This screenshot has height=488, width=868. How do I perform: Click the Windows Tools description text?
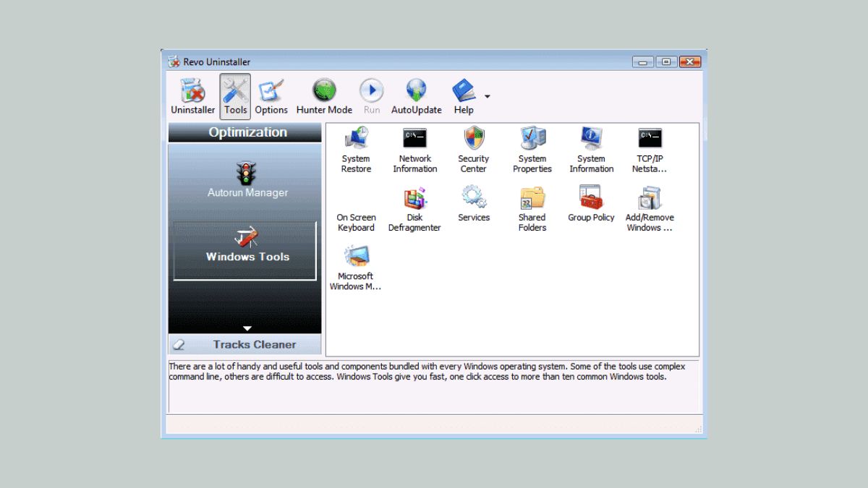point(427,372)
